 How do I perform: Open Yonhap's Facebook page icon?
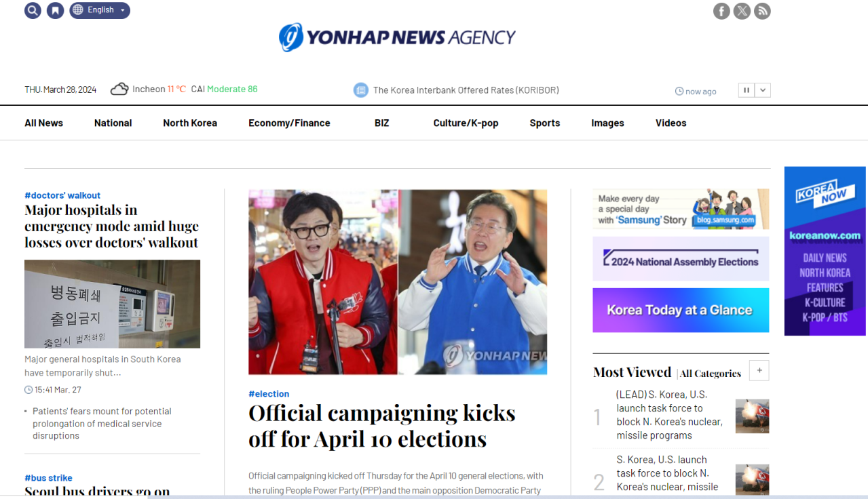tap(721, 11)
